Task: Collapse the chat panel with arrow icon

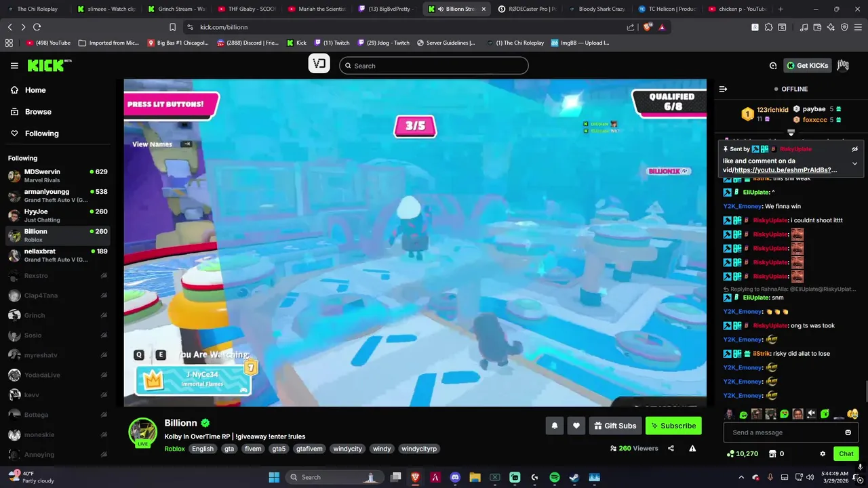Action: tap(723, 89)
